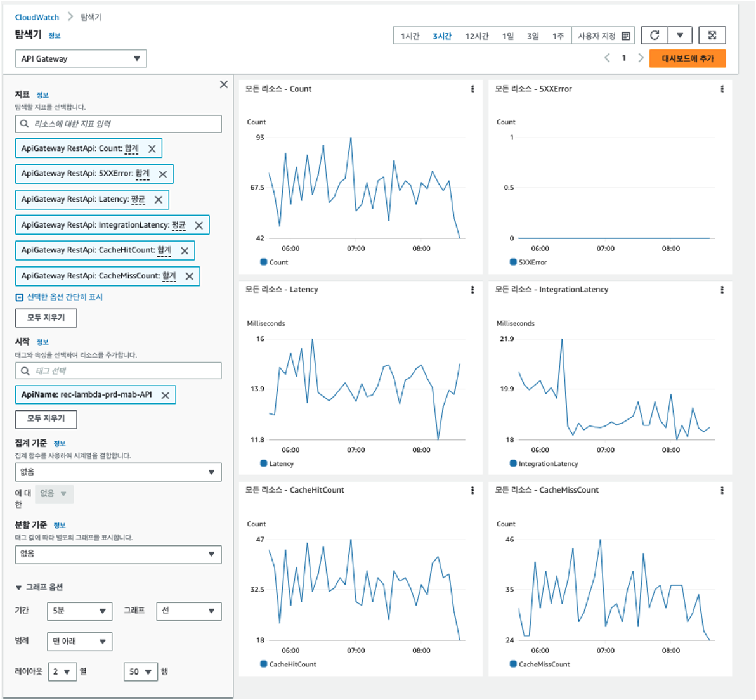Select the 1주 time range

tap(558, 36)
